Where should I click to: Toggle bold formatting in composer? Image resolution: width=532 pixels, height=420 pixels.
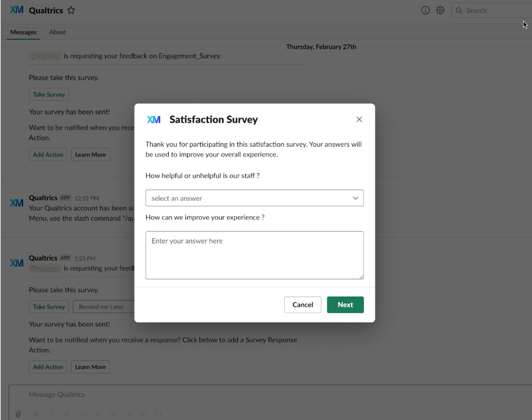36,414
